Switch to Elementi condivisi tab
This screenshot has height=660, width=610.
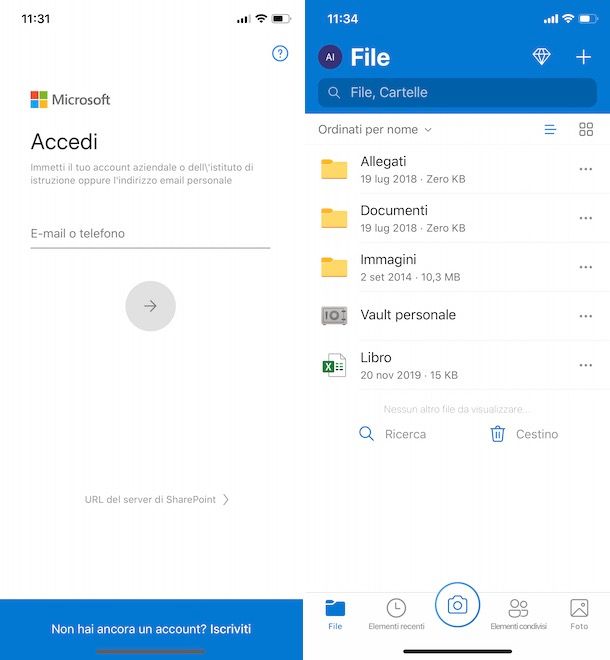click(518, 615)
